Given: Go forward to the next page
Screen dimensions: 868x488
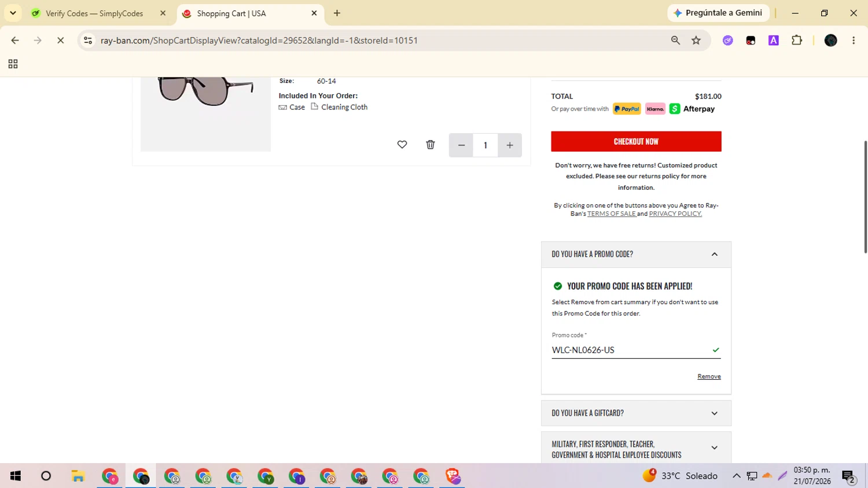Looking at the screenshot, I should (x=38, y=41).
